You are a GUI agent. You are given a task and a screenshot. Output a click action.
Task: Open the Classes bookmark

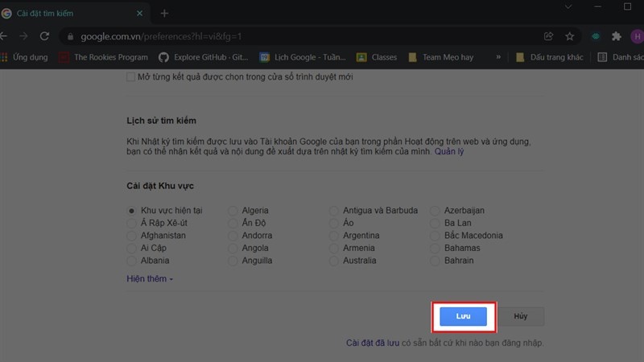[x=377, y=57]
